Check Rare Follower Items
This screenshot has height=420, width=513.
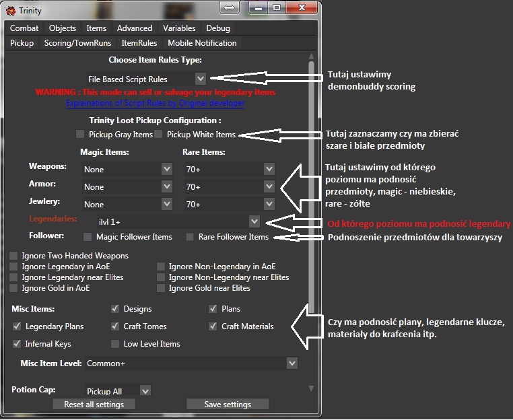point(190,237)
